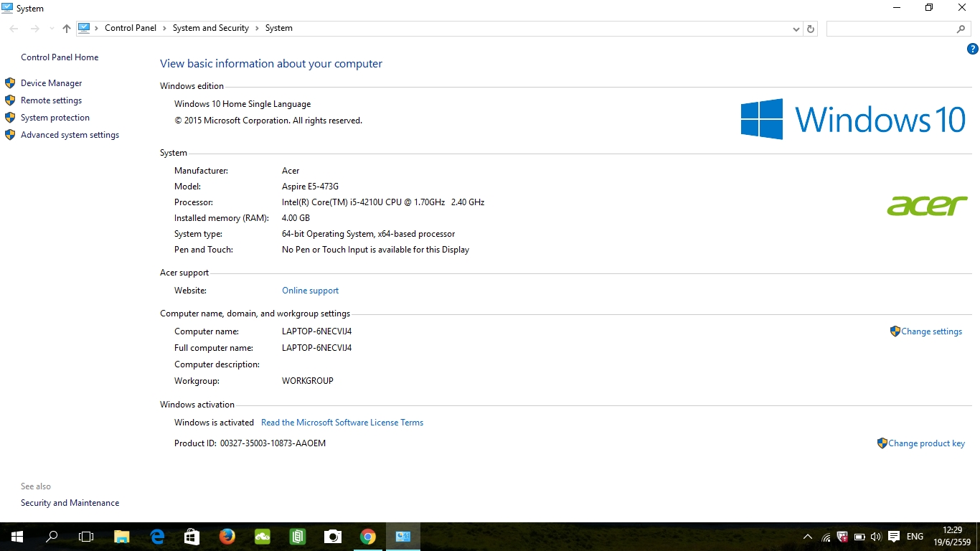Image resolution: width=980 pixels, height=551 pixels.
Task: Launch Google Chrome from taskbar
Action: tap(367, 537)
